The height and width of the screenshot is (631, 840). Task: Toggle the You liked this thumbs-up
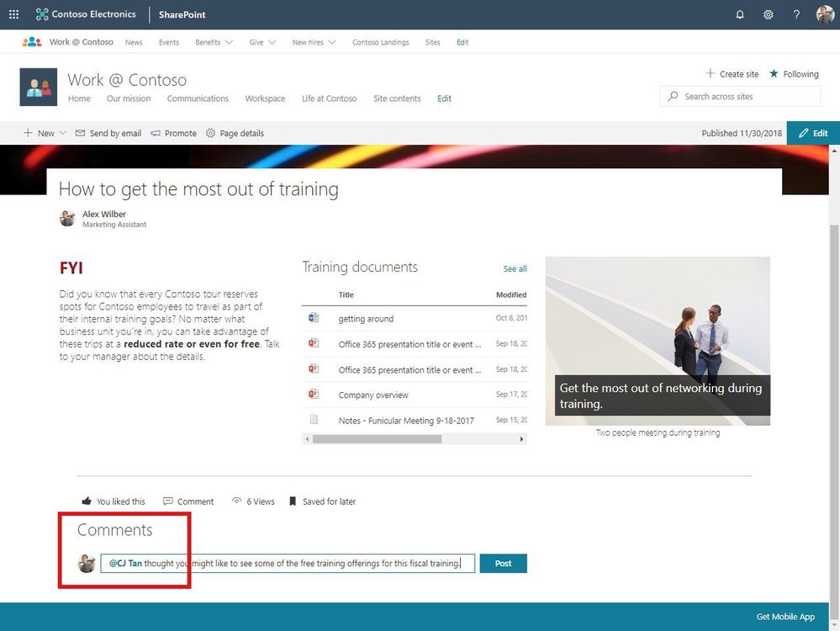click(87, 501)
